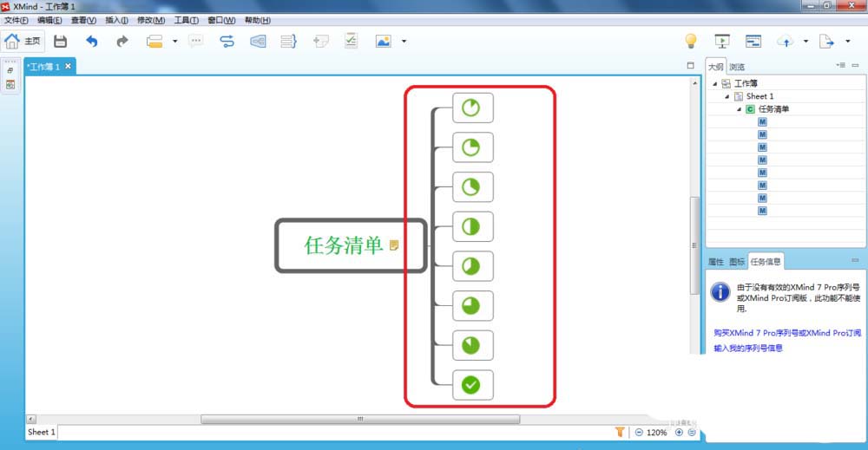Image resolution: width=868 pixels, height=450 pixels.
Task: Click the Save floppy disk icon
Action: click(x=61, y=41)
